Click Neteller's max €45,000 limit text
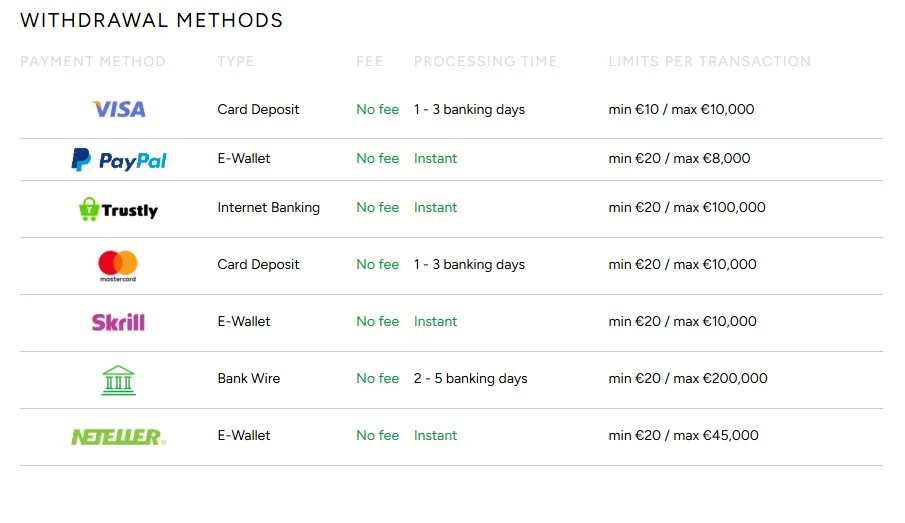The image size is (905, 523). (715, 436)
